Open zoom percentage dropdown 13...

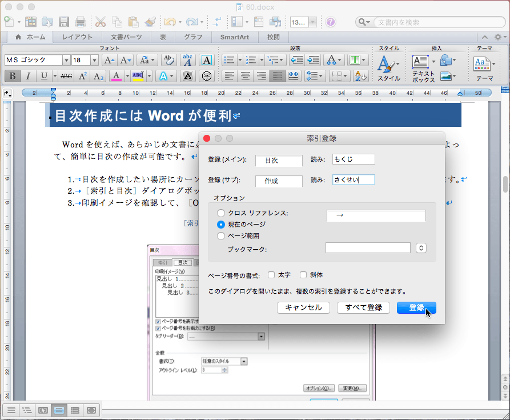tap(312, 22)
